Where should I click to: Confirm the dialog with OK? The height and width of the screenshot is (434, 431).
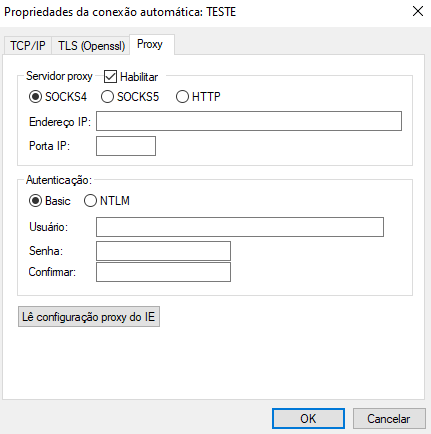point(308,419)
